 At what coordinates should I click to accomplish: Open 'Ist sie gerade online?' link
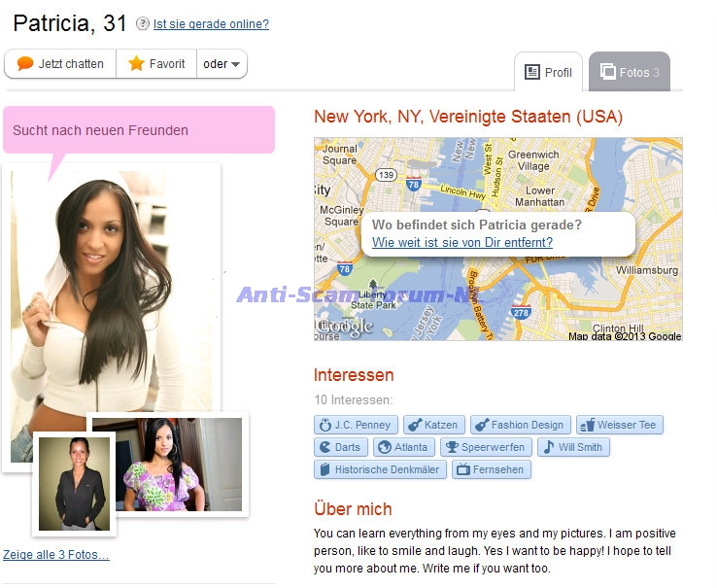211,23
